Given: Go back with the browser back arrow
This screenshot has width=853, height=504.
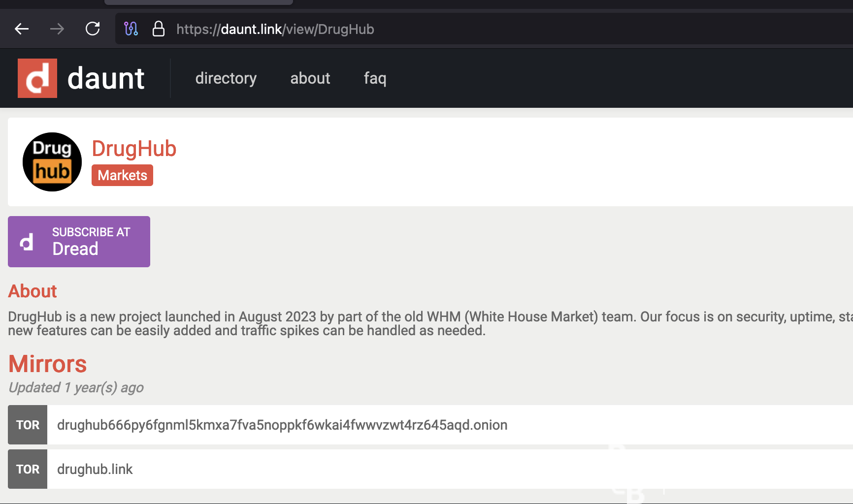Looking at the screenshot, I should 22,29.
